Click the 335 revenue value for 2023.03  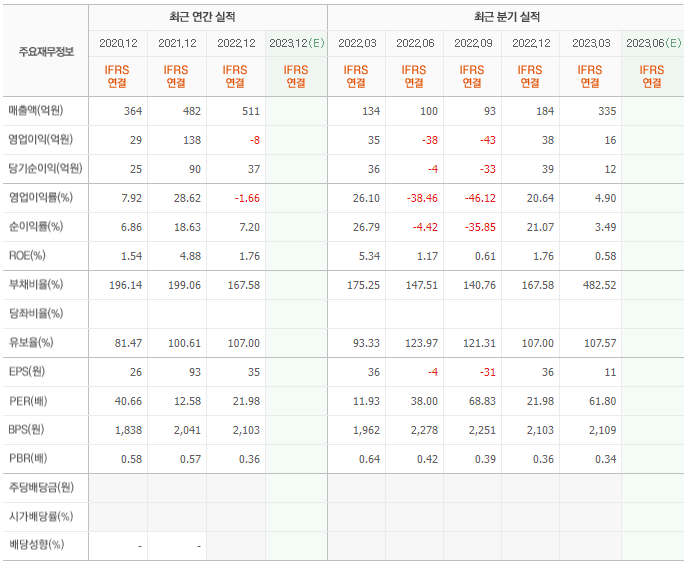[x=607, y=111]
